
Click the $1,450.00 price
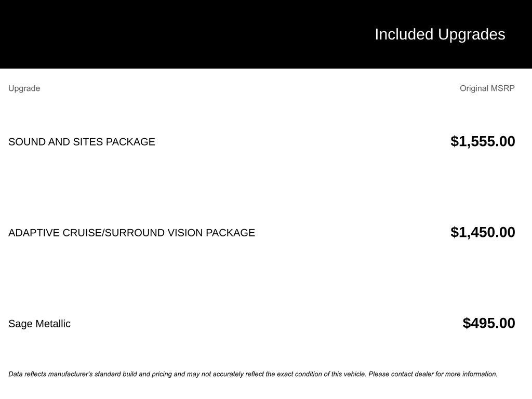coord(483,232)
